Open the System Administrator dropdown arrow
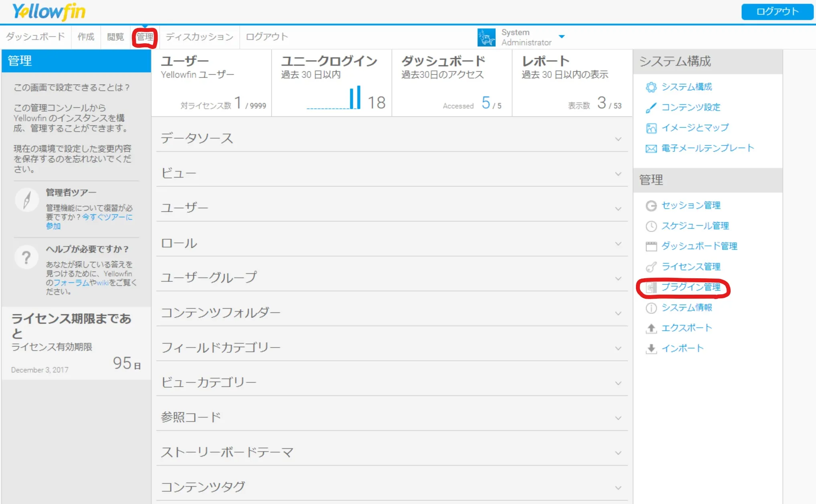Screen dimensions: 816x504 pos(563,37)
